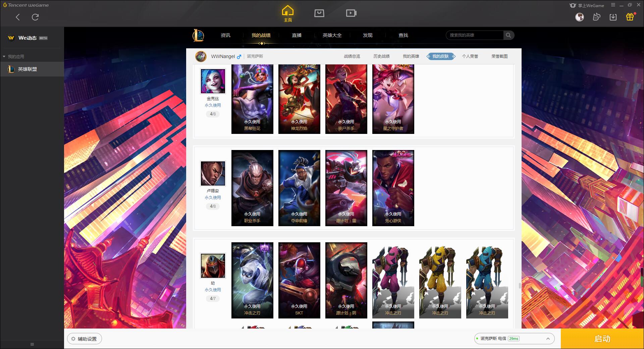Image resolution: width=644 pixels, height=349 pixels.
Task: Open the 查找 tab
Action: [x=403, y=35]
